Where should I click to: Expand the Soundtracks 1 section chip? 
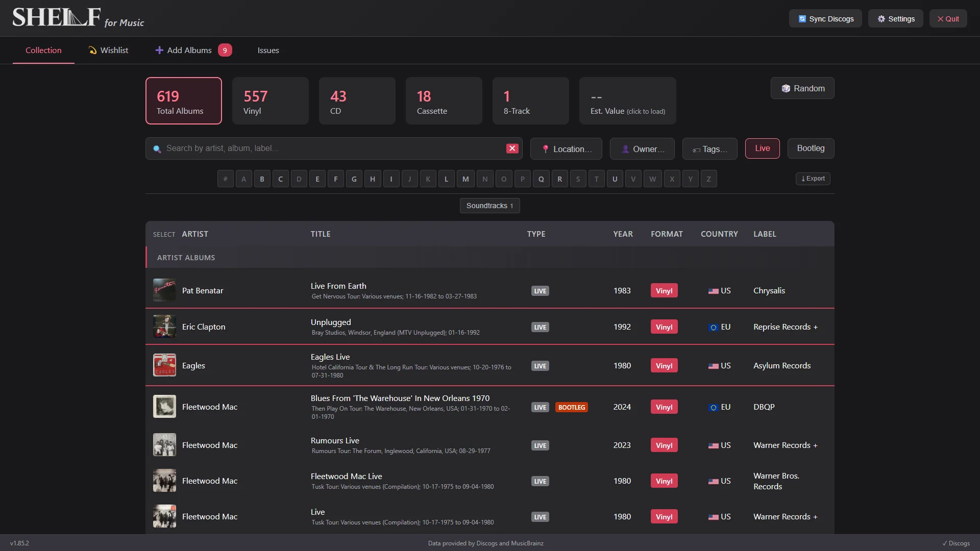(490, 206)
